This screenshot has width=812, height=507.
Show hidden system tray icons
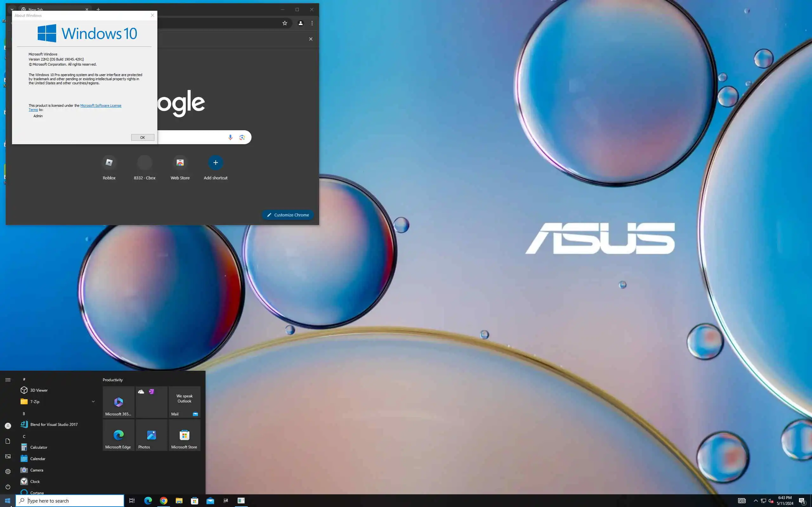tap(756, 501)
